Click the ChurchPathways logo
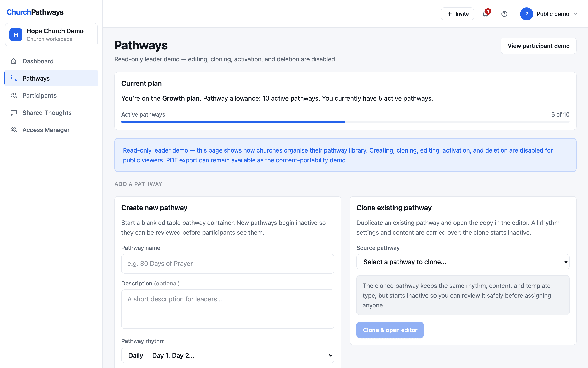This screenshot has height=368, width=588. [35, 12]
